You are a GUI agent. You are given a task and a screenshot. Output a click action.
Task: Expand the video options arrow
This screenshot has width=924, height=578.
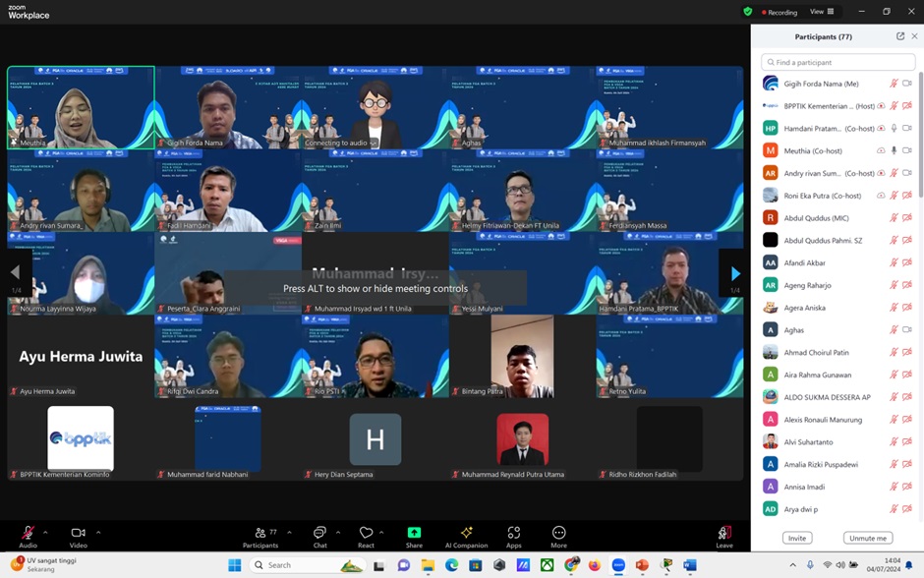click(97, 532)
